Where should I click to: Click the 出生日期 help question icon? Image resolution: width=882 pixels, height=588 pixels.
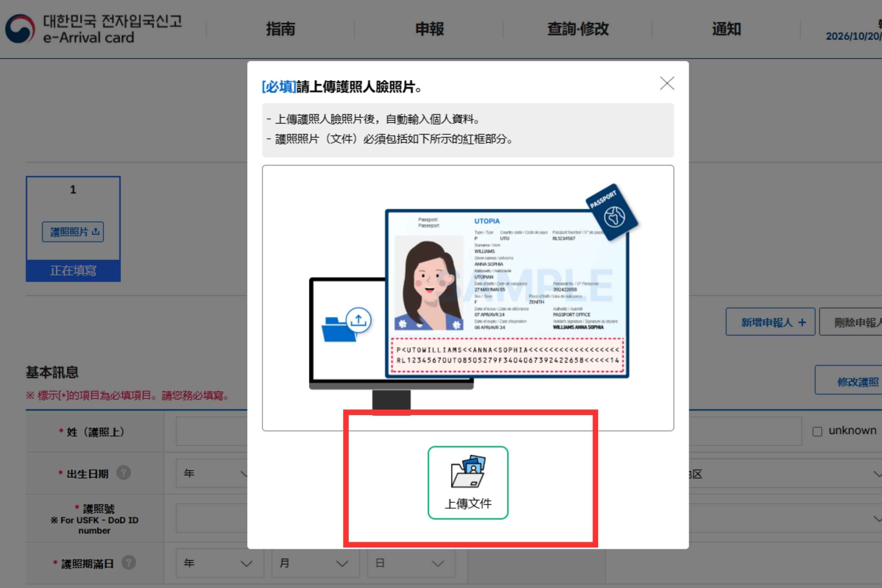[123, 473]
